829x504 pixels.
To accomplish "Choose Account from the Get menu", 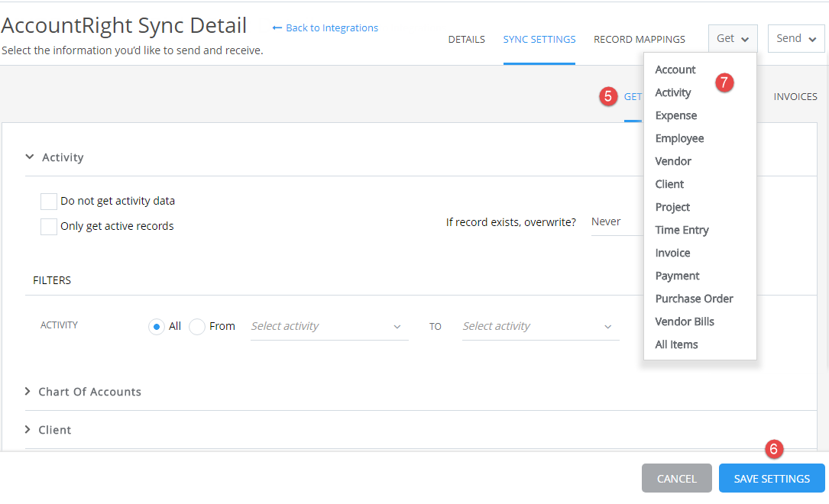I will (x=675, y=69).
